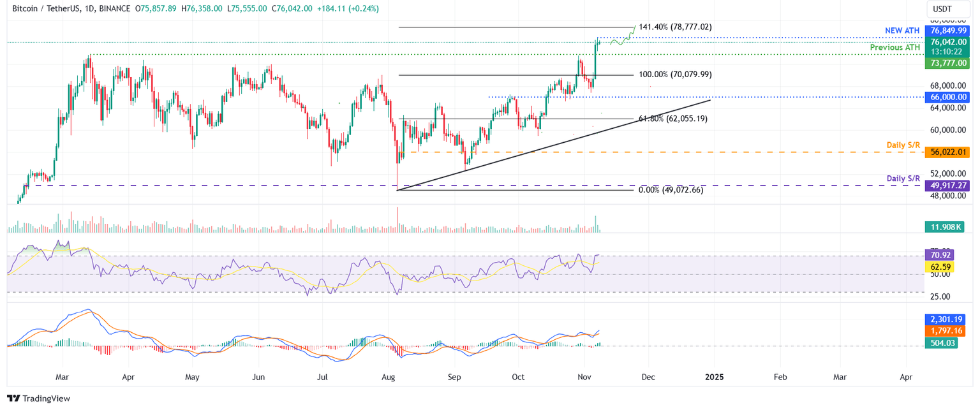
Task: Open the USDT unit selector
Action: [948, 9]
